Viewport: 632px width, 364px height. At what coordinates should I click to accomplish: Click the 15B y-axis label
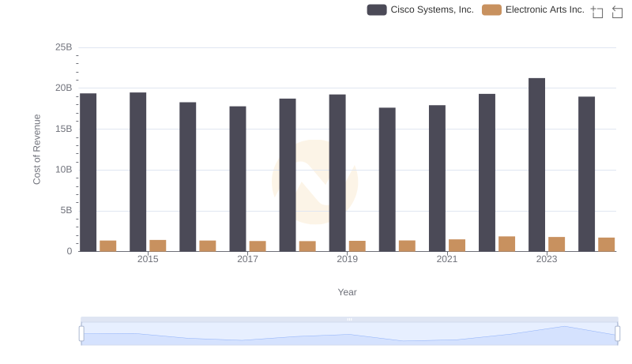[x=64, y=129]
